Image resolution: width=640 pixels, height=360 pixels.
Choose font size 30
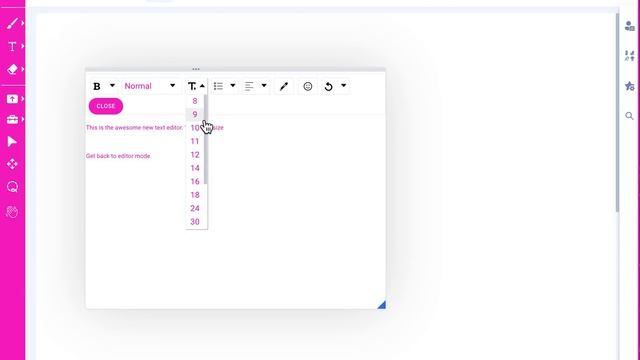tap(195, 222)
